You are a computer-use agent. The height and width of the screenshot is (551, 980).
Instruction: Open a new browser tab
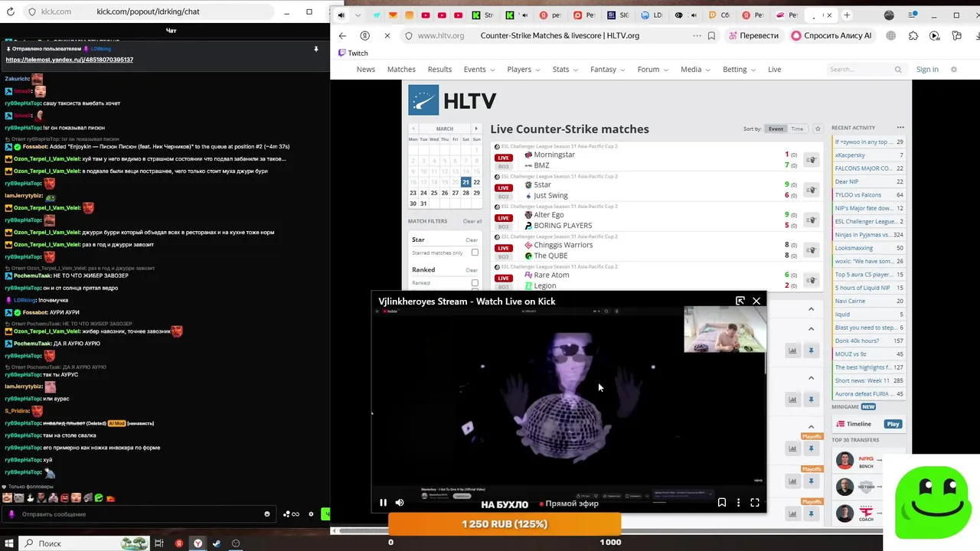[x=847, y=15]
